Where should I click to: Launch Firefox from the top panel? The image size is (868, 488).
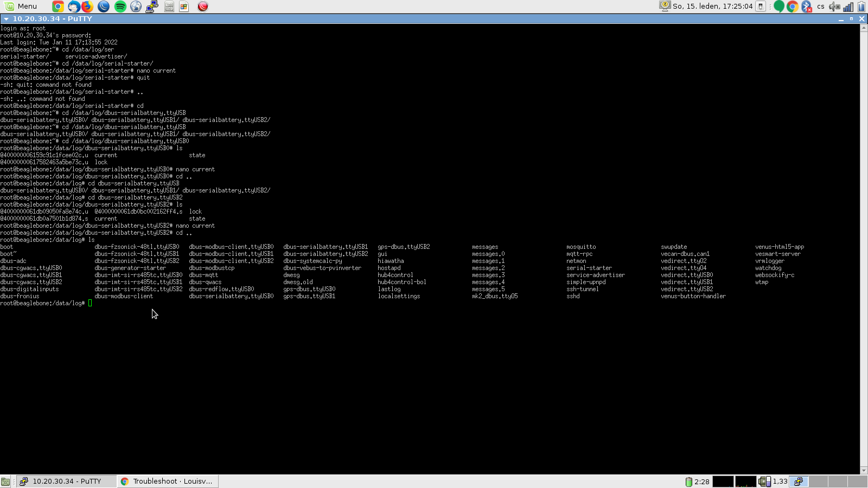(x=87, y=7)
